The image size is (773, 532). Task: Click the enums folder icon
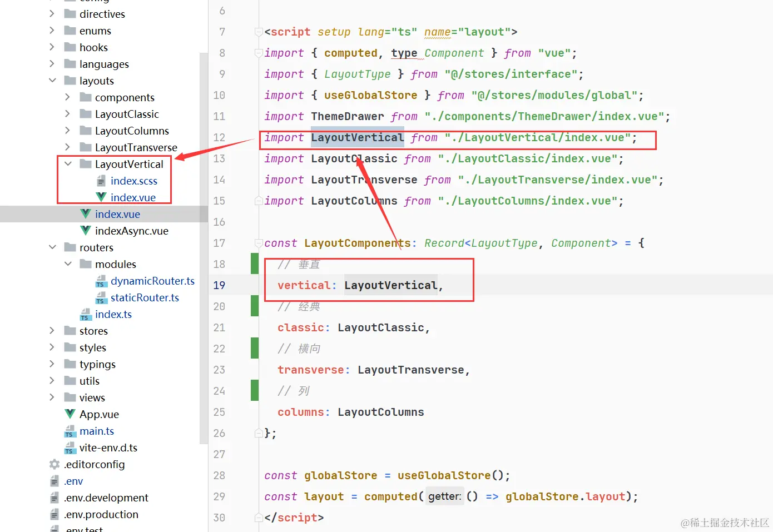click(70, 30)
